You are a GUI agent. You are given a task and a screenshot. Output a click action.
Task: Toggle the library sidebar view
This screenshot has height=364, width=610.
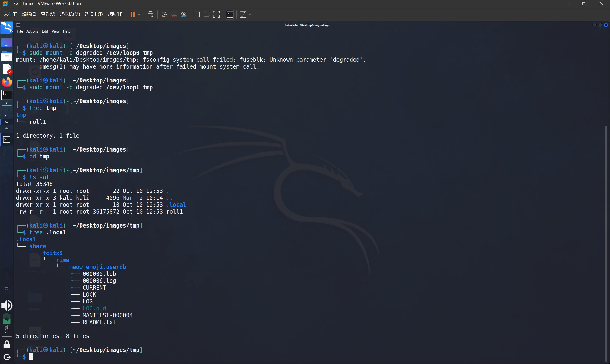(x=197, y=15)
